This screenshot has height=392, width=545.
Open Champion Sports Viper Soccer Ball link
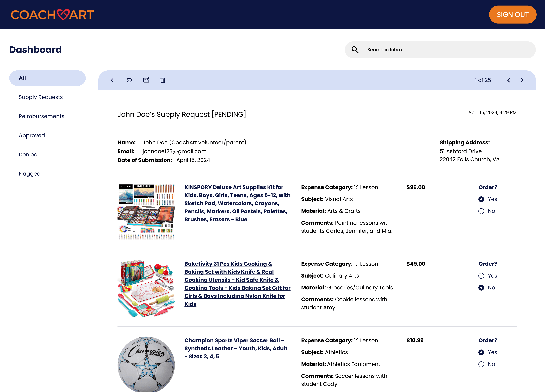236,348
